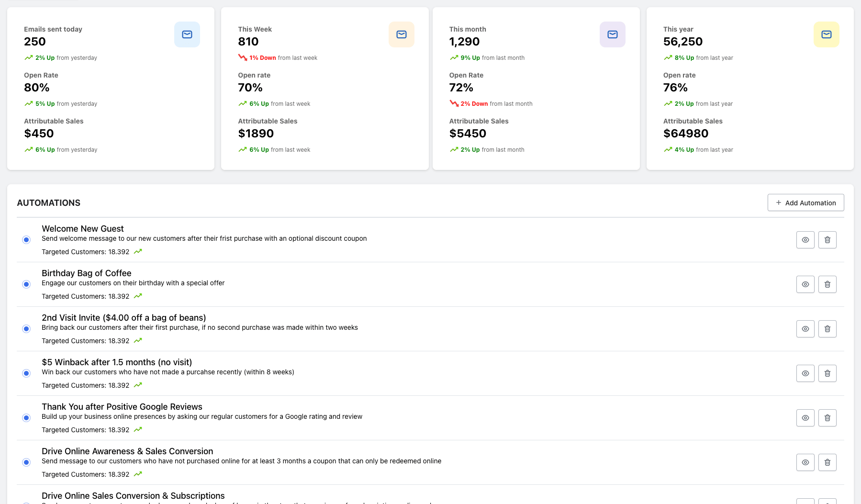Click the yellow mail icon on This year card

(826, 34)
